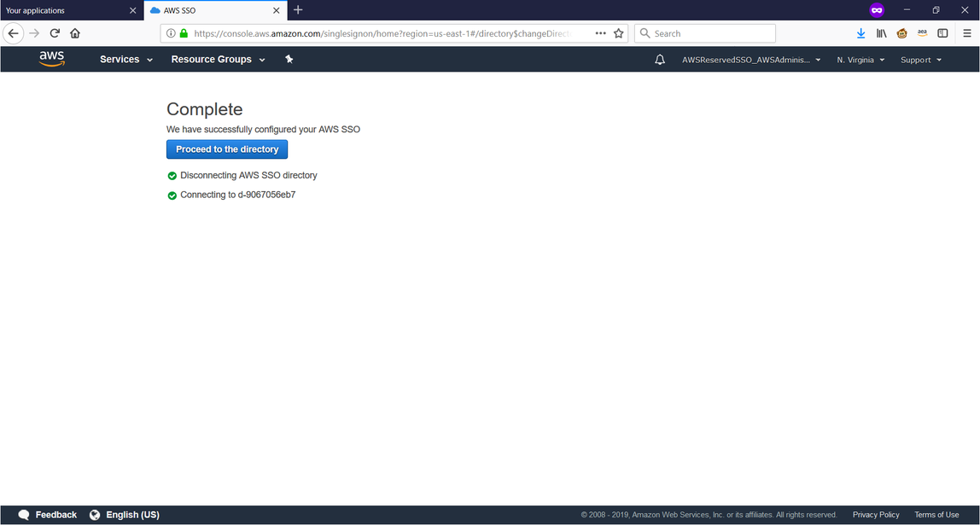Show site information icon in address bar
The height and width of the screenshot is (525, 980).
[172, 34]
